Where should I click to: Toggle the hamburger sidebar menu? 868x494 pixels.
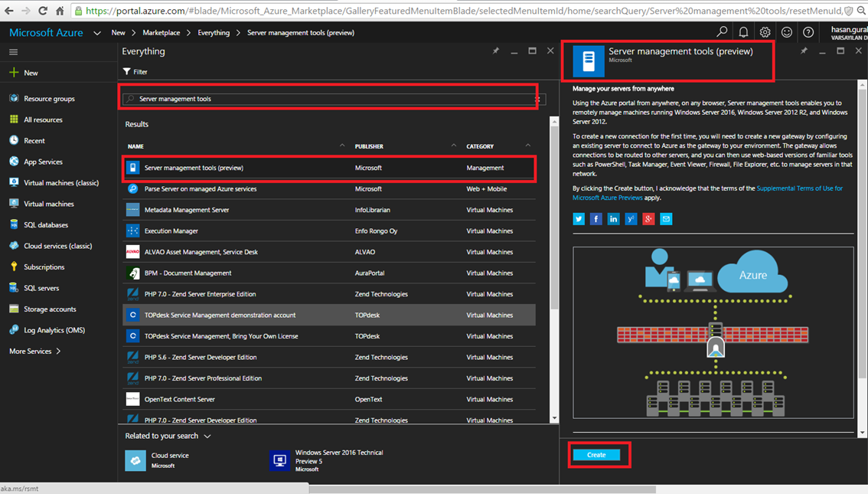[13, 52]
